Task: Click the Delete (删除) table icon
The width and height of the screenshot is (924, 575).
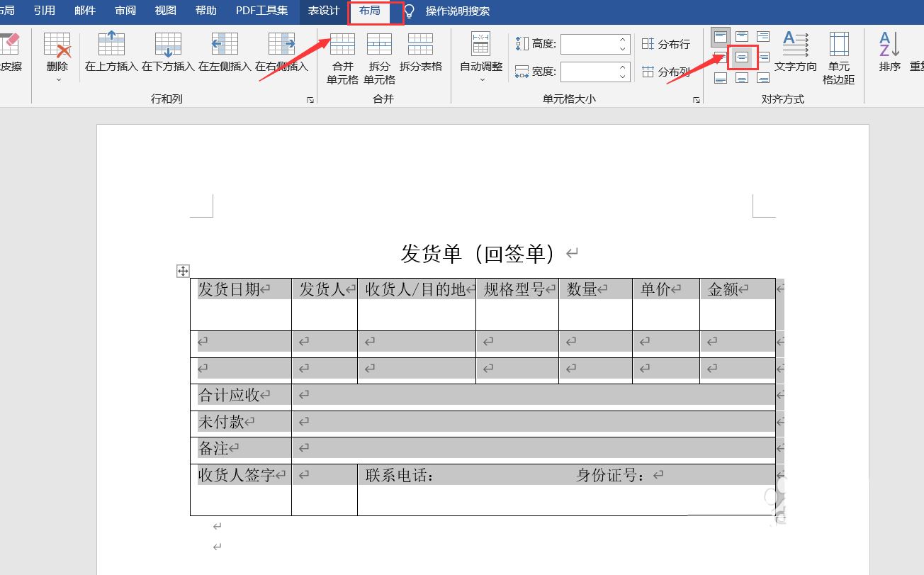Action: 57,44
